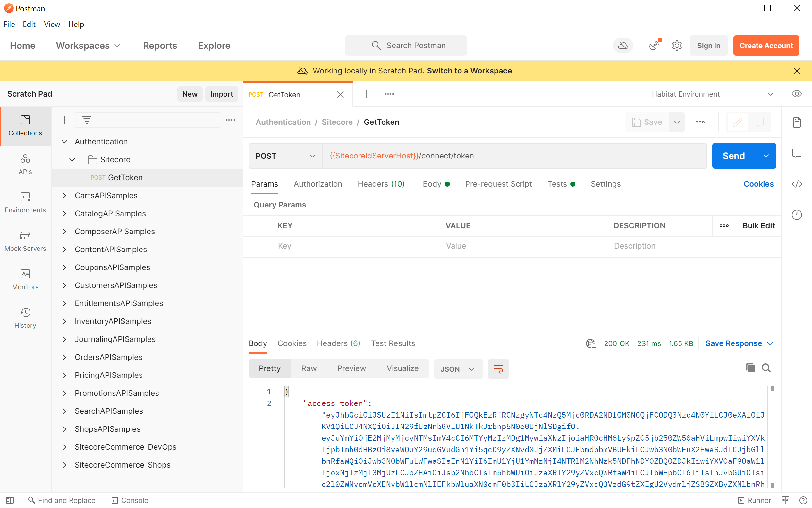Viewport: 812px width, 508px height.
Task: Open the documentation icon in right sidebar
Action: 797,122
